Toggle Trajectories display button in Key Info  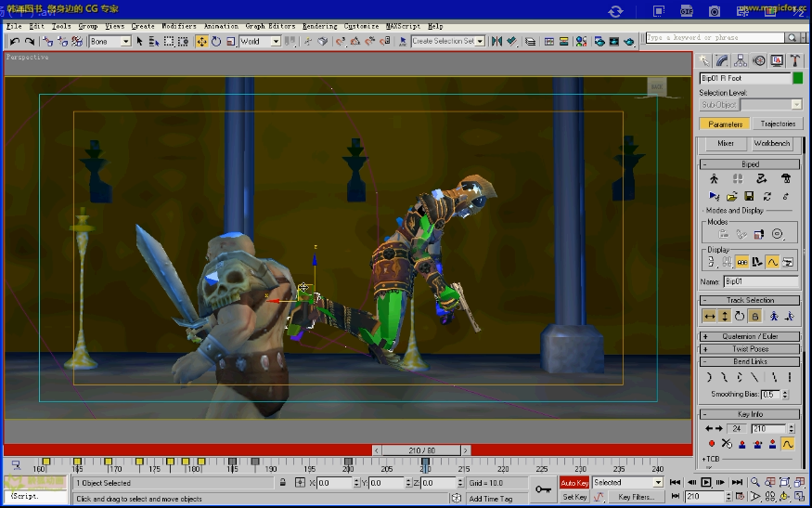tap(788, 444)
